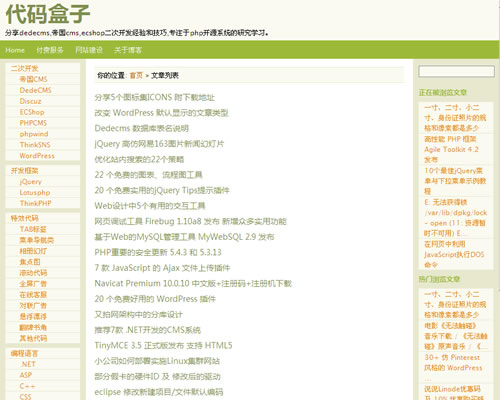This screenshot has height=400, width=500.
Task: Open article 又拍网架构中的分库设计
Action: (138, 314)
